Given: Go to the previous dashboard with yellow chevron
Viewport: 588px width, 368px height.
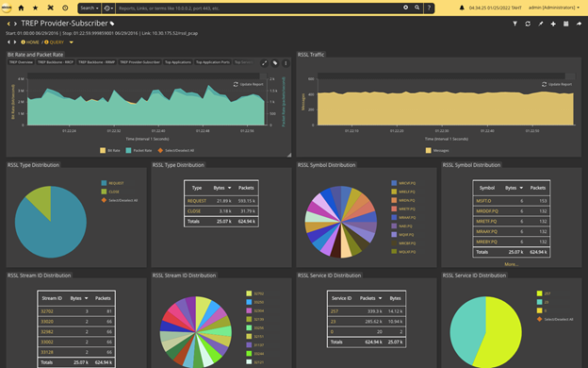Looking at the screenshot, I should [8, 24].
